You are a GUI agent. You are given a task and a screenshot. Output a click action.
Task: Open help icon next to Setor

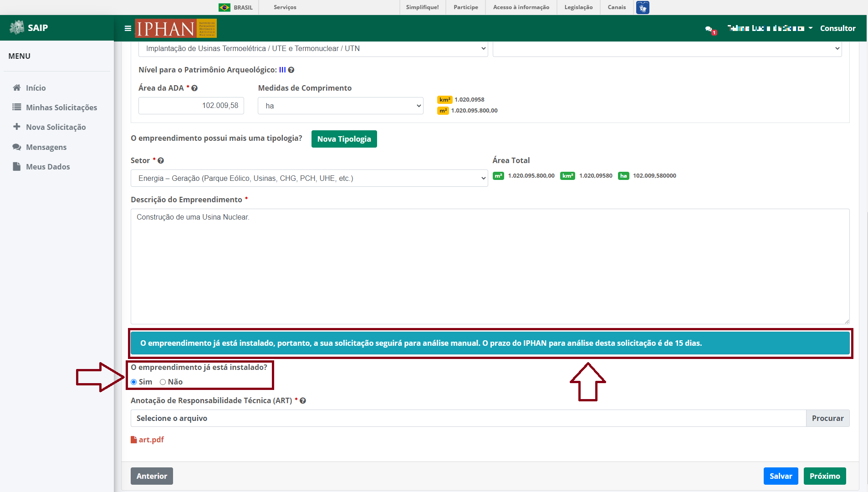click(x=161, y=160)
